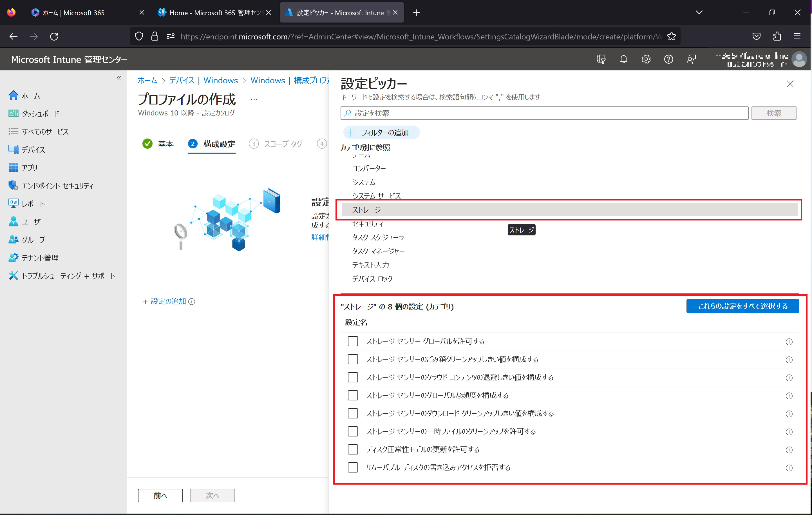The height and width of the screenshot is (515, 812).
Task: Open ダッシュボード from the sidebar
Action: (x=41, y=114)
